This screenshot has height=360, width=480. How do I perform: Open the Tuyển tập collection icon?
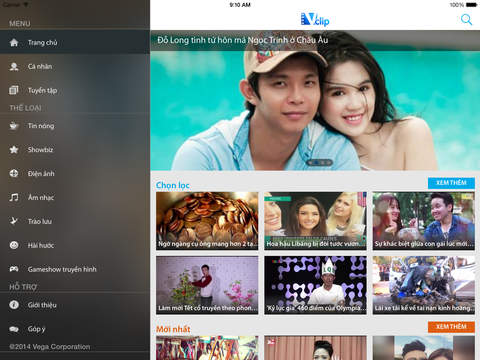click(14, 90)
